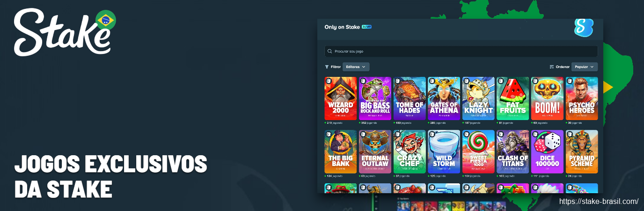Click the Brazil flag badge on logo

(x=106, y=20)
